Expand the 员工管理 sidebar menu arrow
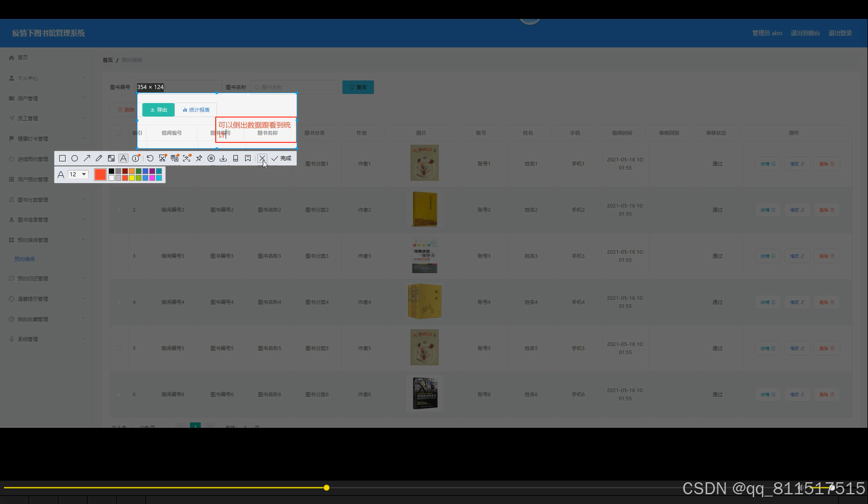Viewport: 868px width, 504px height. 83,118
